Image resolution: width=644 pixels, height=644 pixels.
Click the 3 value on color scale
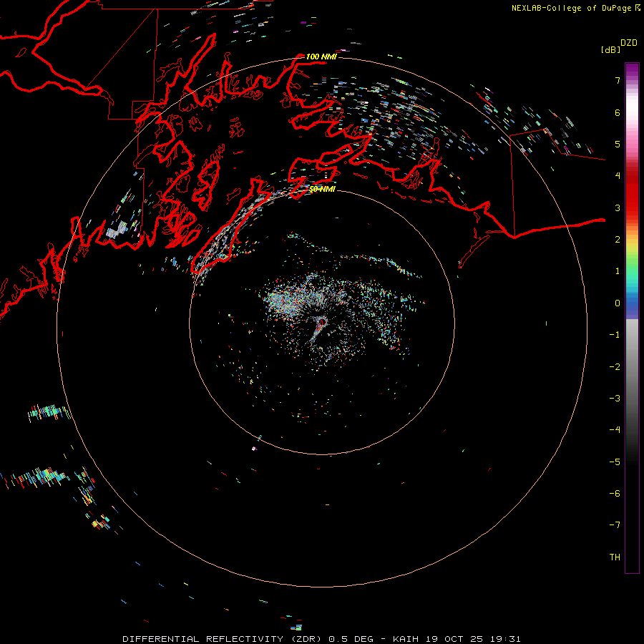(x=618, y=208)
